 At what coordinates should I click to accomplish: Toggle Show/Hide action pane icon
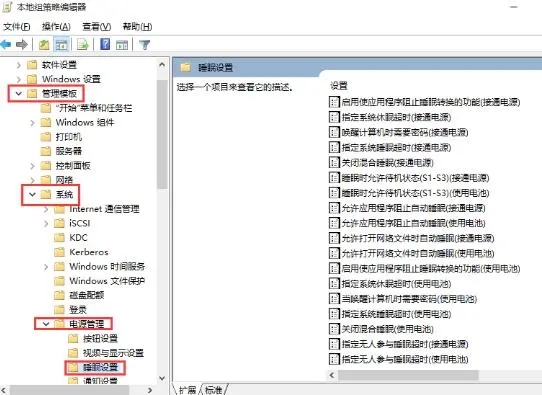122,45
